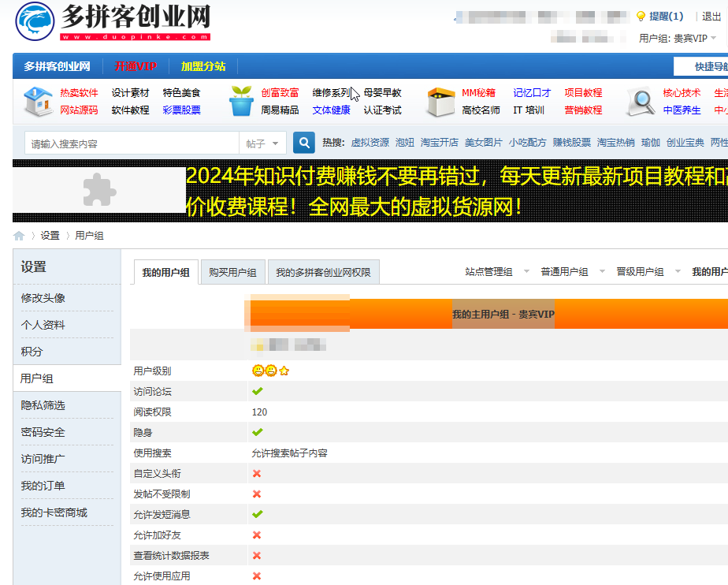Click the potted plant icon beside 创富致富

point(241,101)
